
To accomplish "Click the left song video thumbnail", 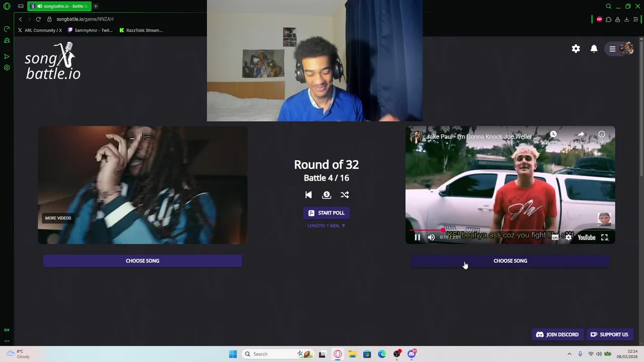I will point(142,185).
